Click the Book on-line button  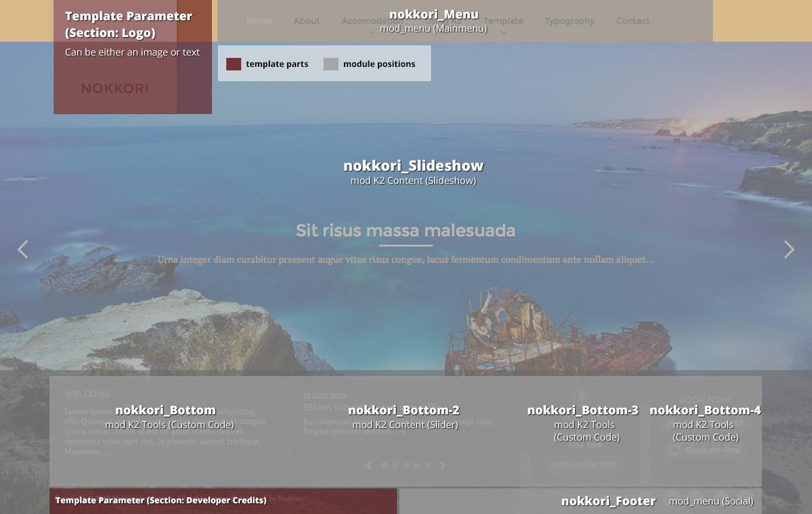pyautogui.click(x=705, y=451)
